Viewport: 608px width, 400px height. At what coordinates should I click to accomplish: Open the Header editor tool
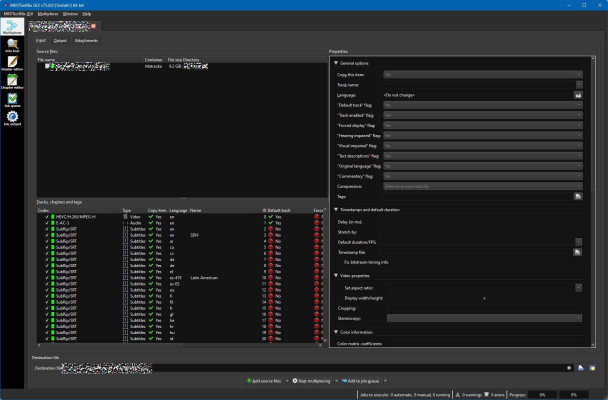coord(12,64)
